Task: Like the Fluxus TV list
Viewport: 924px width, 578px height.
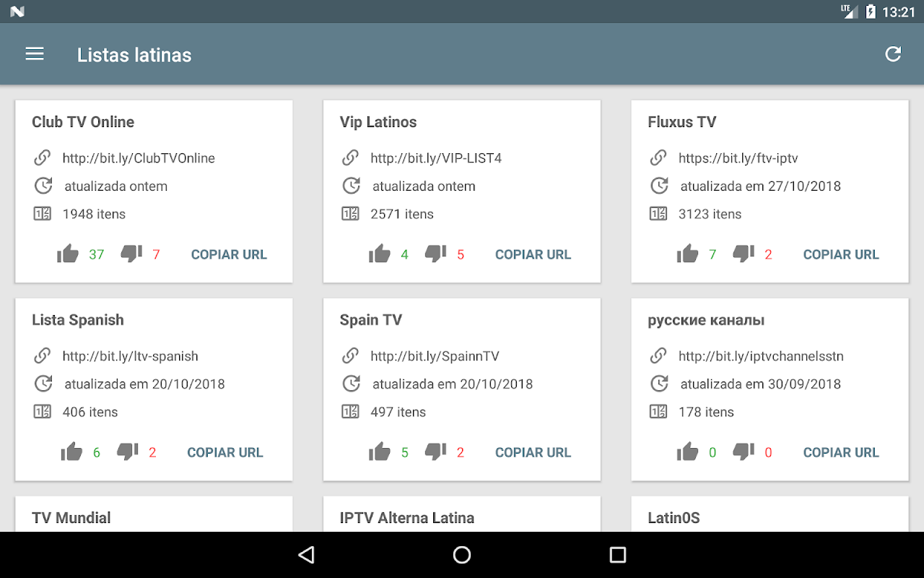Action: coord(688,254)
